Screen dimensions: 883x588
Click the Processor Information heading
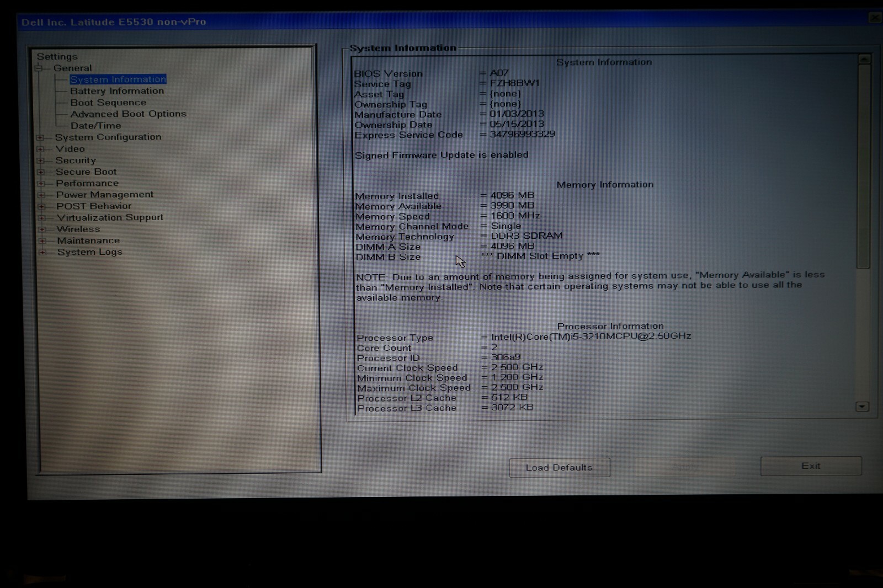[610, 326]
